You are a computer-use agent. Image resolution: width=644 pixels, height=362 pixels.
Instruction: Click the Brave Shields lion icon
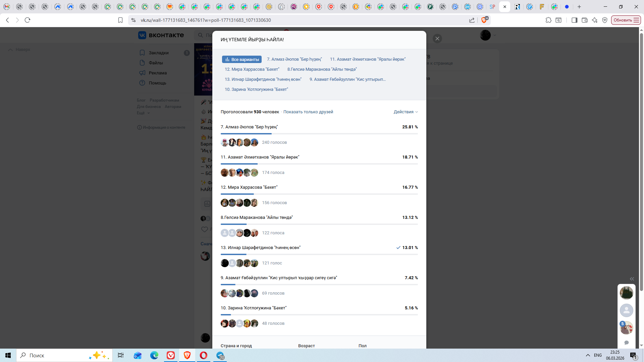point(484,20)
